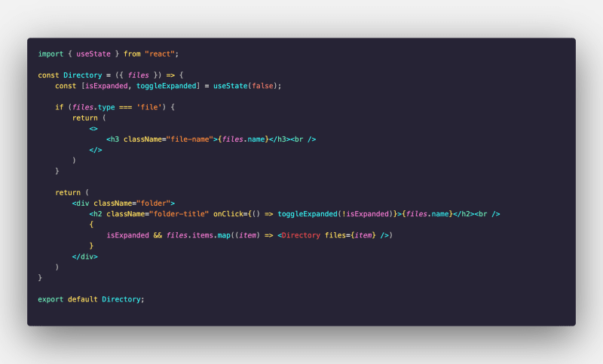Click the useState import identifier
603x364 pixels.
(x=93, y=54)
